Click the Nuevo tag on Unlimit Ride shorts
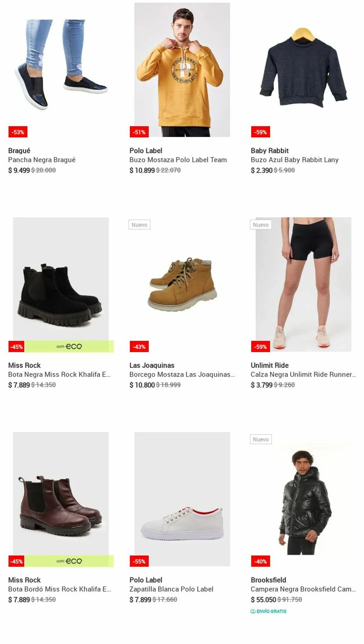Viewport: 364px width, 644px height. (x=261, y=225)
